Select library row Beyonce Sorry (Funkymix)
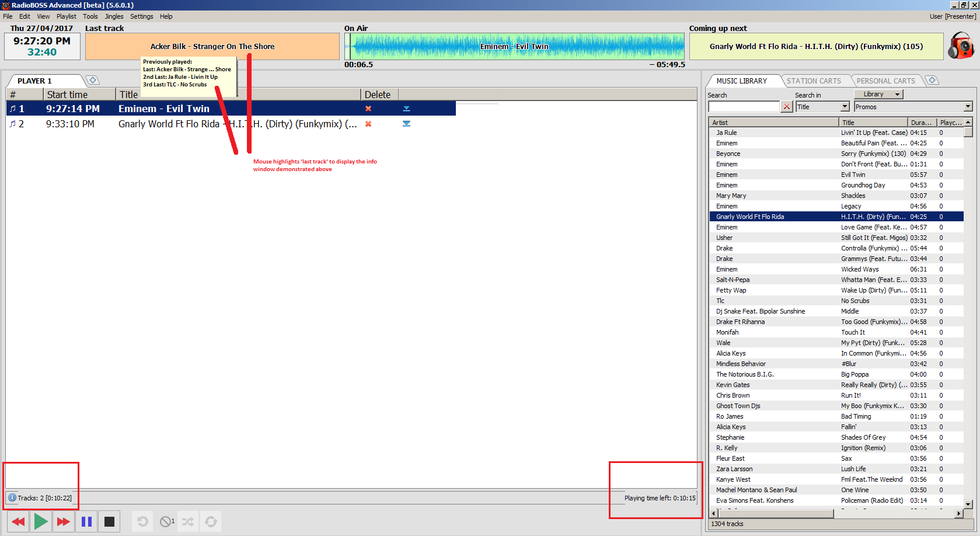The image size is (980, 536). coord(836,154)
